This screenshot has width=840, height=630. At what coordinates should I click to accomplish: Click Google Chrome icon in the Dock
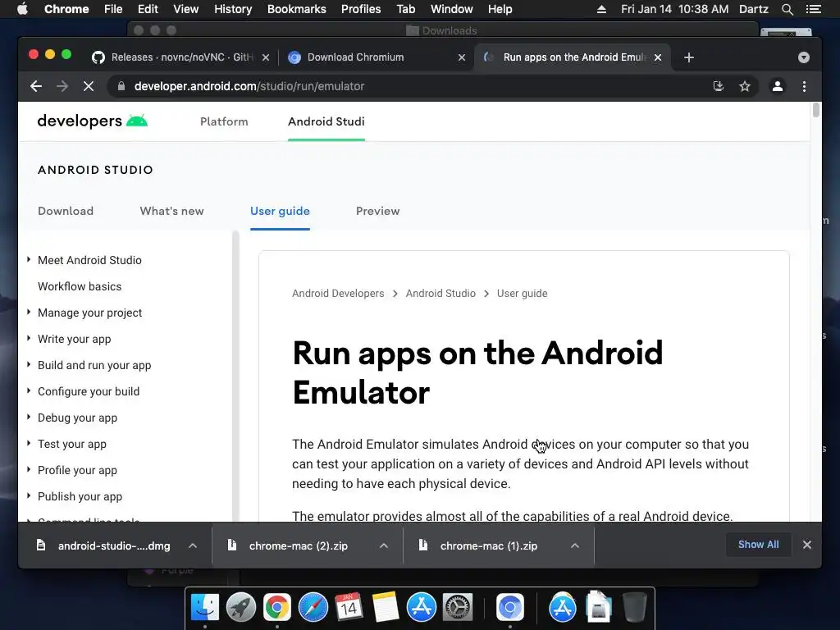tap(276, 608)
